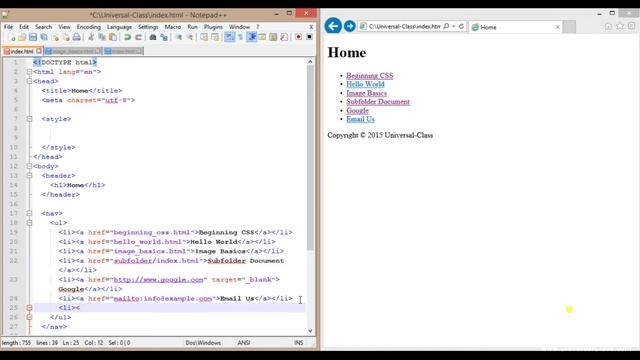The width and height of the screenshot is (640, 360).
Task: Open the User Defined Language icon
Action: (262, 37)
